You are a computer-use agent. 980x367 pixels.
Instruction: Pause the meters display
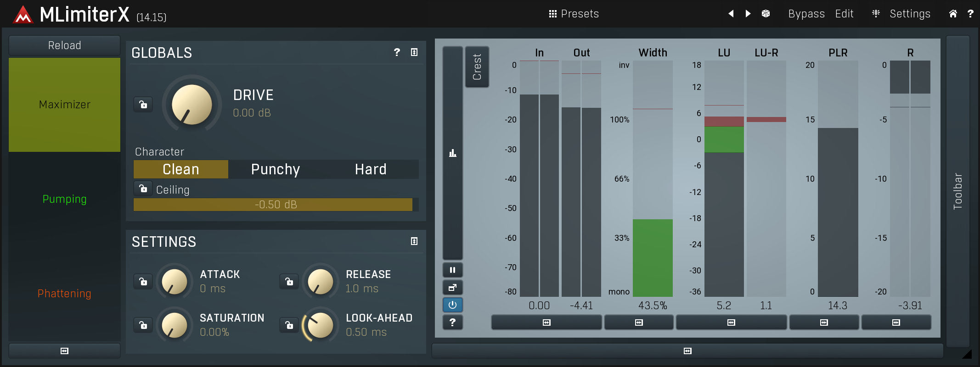click(x=452, y=270)
